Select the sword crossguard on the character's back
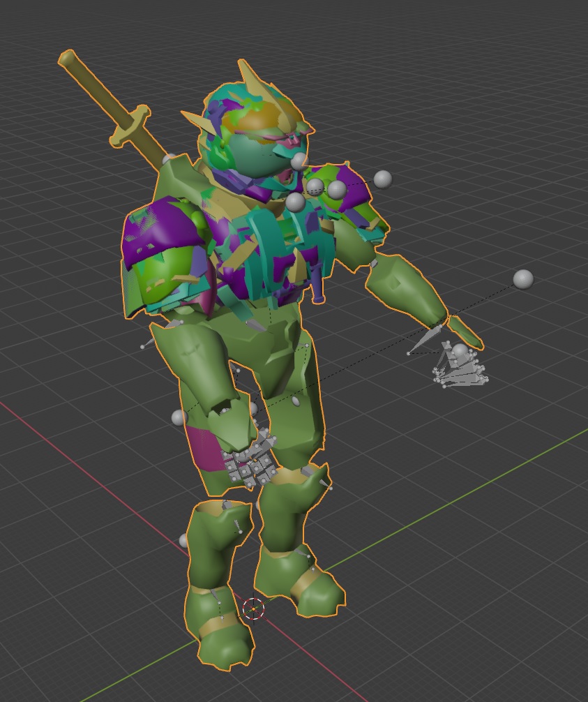This screenshot has width=588, height=702. point(130,126)
